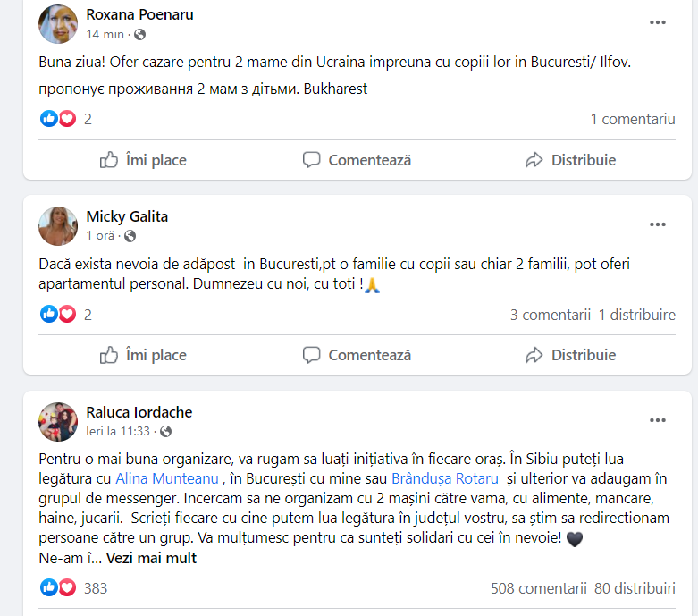Click the public globe icon on Micky Galita's post

pyautogui.click(x=130, y=236)
